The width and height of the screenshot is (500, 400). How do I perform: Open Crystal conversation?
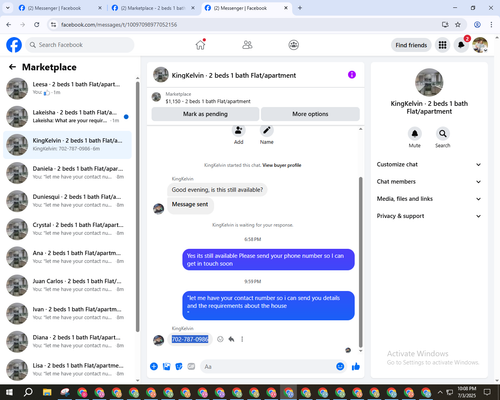[67, 229]
